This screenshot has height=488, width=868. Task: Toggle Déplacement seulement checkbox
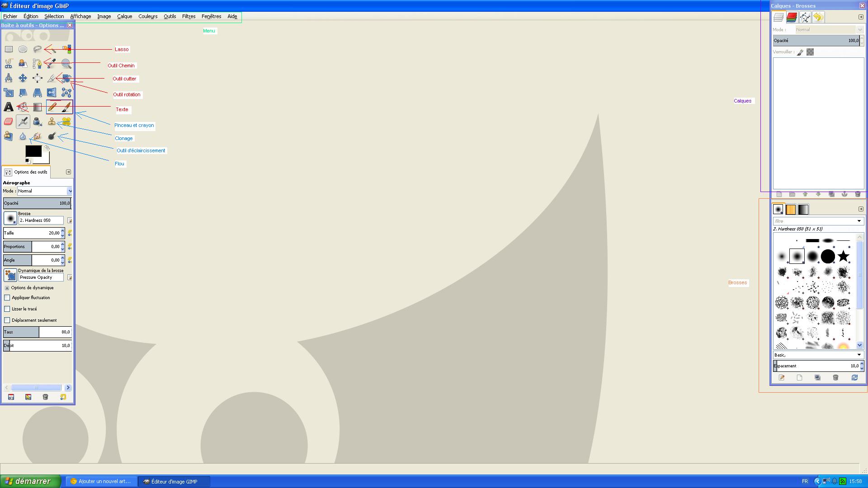point(7,320)
